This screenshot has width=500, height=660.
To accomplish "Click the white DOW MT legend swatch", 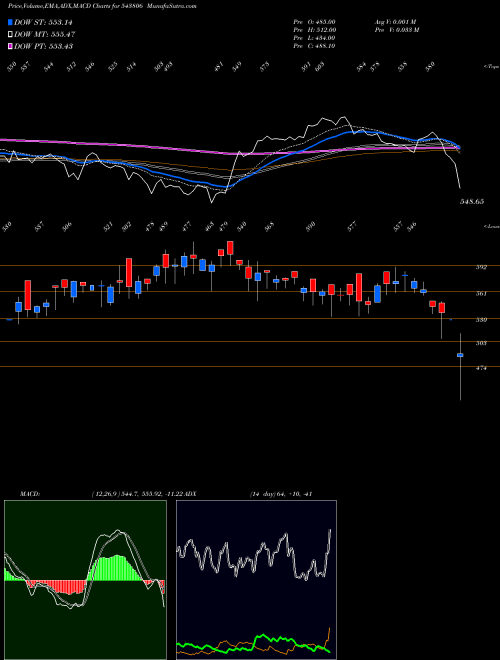I will tap(10, 34).
